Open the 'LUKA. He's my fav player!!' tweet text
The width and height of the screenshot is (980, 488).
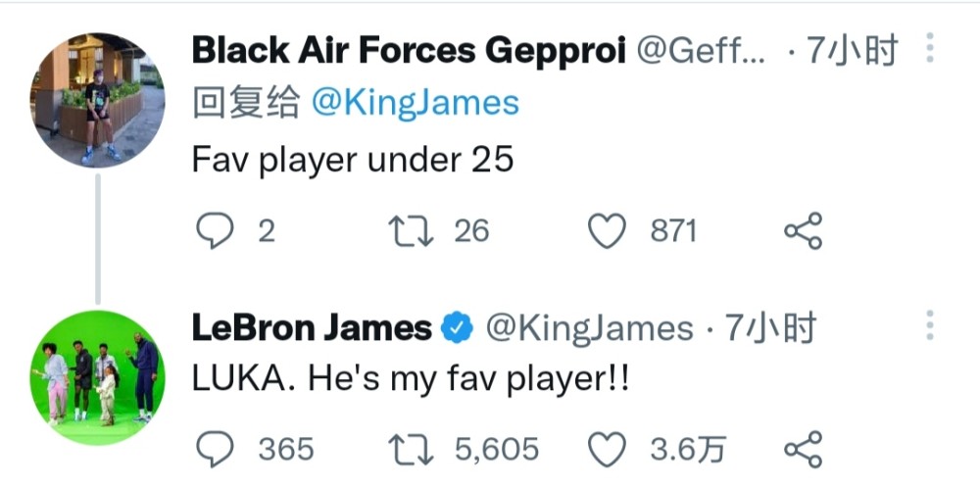pyautogui.click(x=411, y=380)
